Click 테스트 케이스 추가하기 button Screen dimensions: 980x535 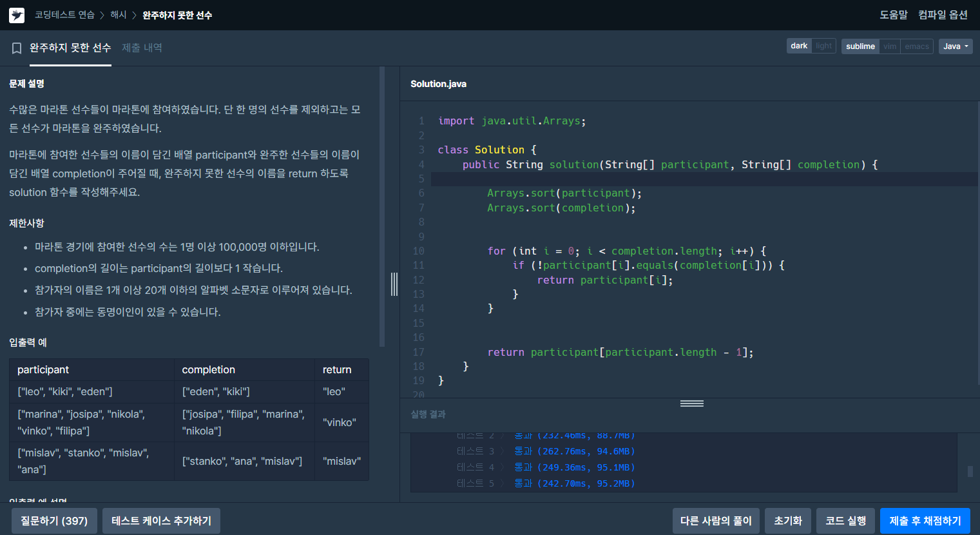pyautogui.click(x=161, y=521)
